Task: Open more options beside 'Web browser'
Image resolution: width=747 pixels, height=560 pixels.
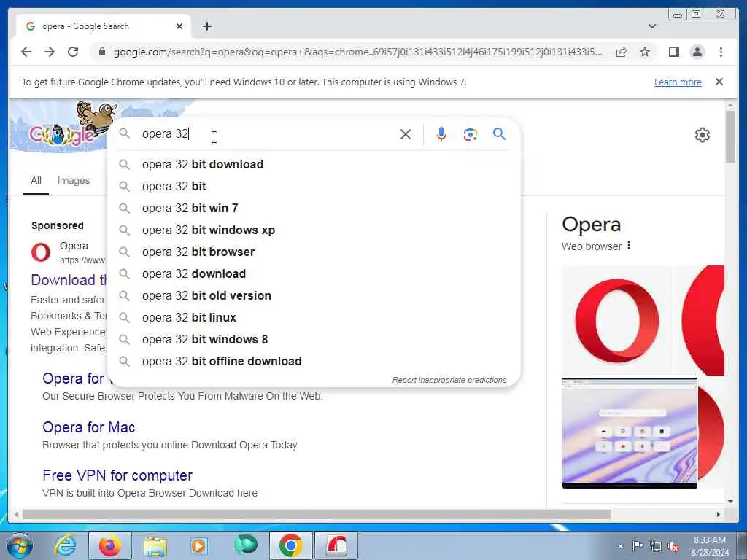Action: (629, 246)
